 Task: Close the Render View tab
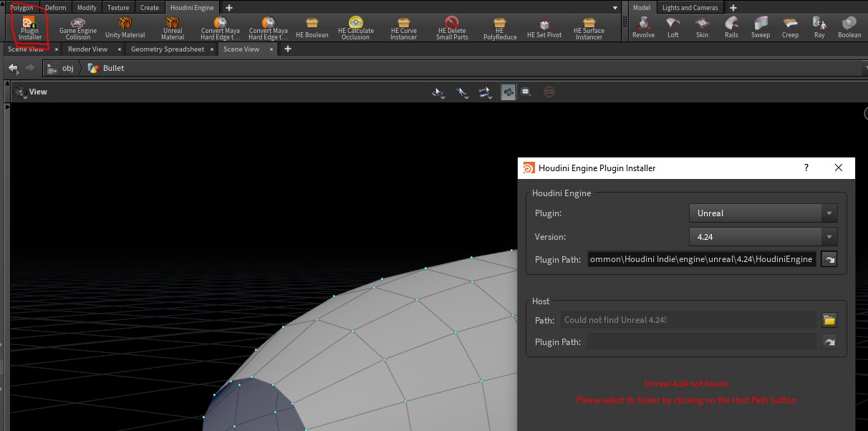(118, 49)
